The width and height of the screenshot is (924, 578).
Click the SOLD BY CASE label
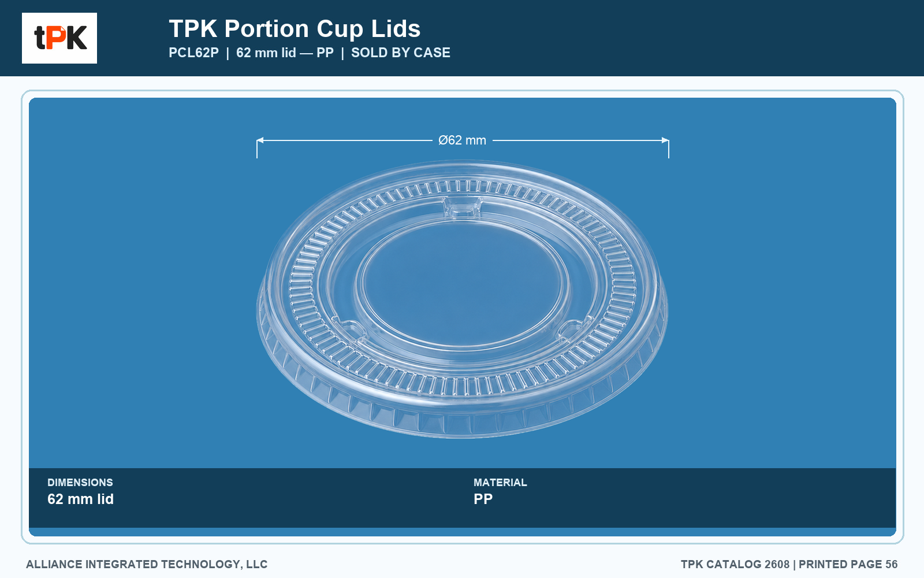(x=401, y=53)
